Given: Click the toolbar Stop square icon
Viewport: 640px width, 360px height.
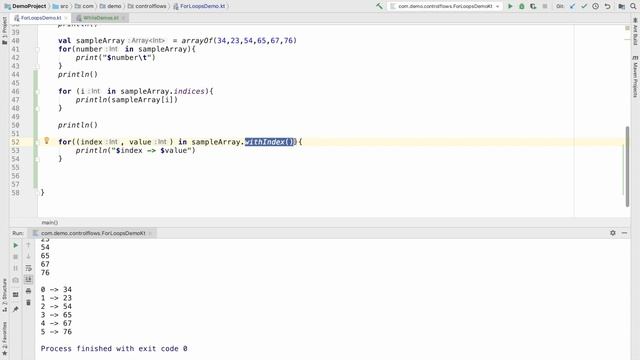Looking at the screenshot, I should (x=545, y=6).
